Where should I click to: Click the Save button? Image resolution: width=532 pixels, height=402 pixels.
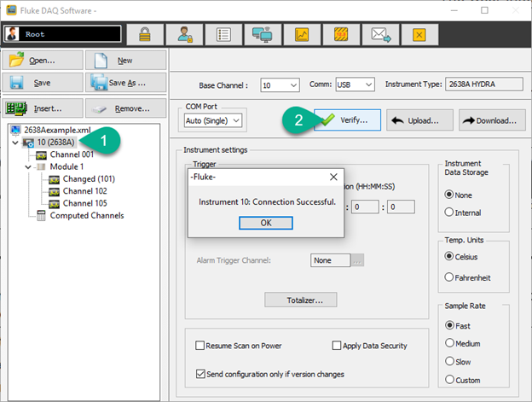pyautogui.click(x=43, y=83)
